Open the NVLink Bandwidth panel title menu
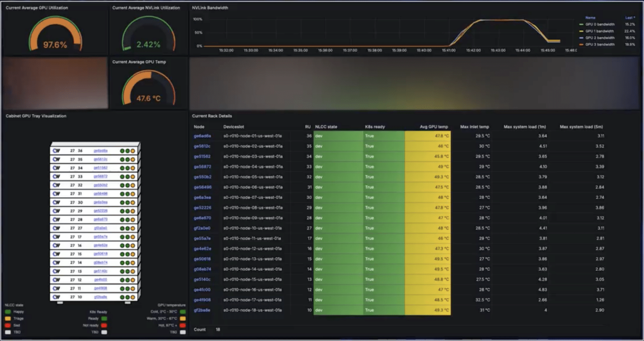The width and height of the screenshot is (644, 341). pyautogui.click(x=210, y=8)
